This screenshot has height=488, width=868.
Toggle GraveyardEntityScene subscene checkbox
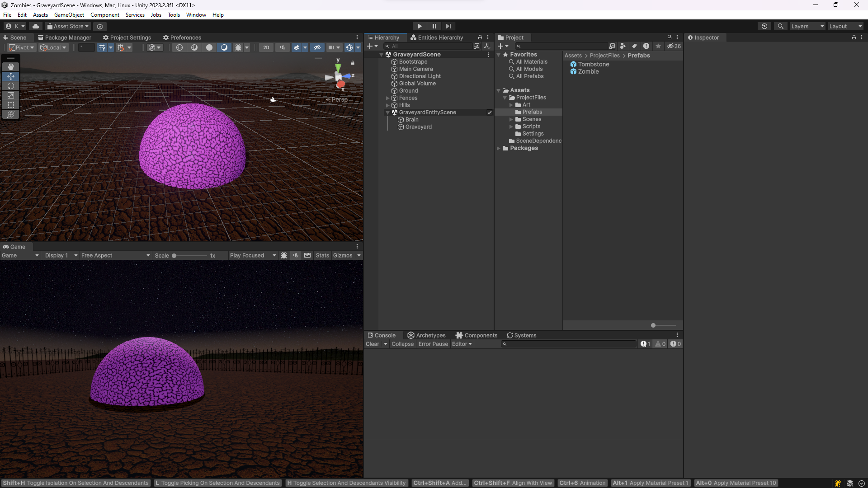coord(489,113)
